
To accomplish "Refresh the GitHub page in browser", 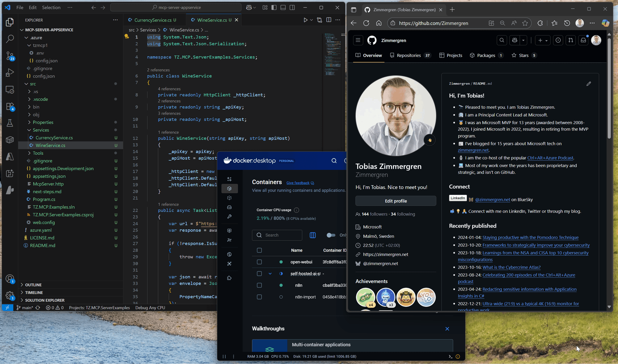I will [x=366, y=23].
